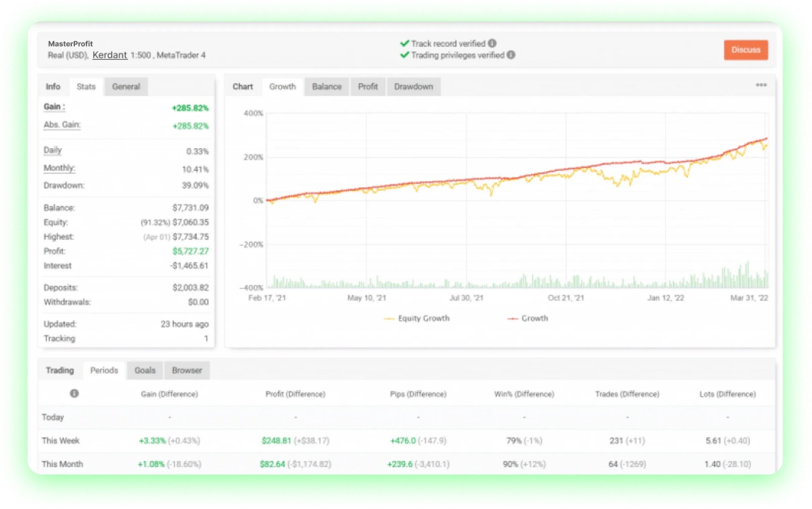
Task: Click the Monthly label link
Action: [59, 168]
